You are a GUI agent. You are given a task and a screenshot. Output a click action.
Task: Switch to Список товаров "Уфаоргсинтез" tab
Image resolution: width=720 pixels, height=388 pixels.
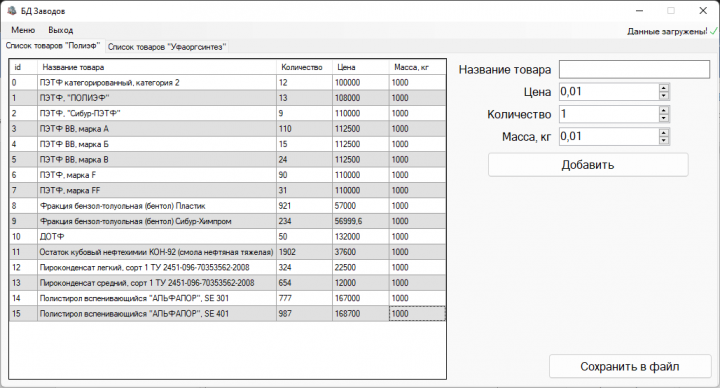click(167, 47)
